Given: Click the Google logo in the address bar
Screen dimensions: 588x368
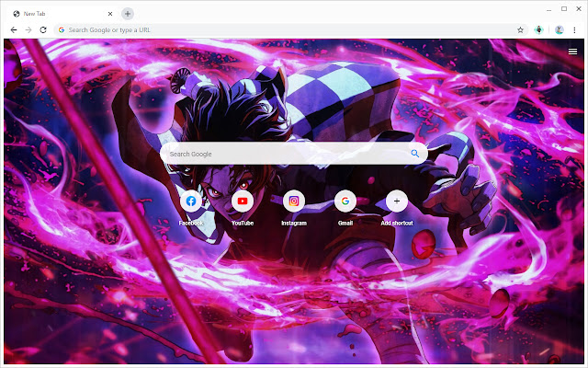Looking at the screenshot, I should [62, 29].
